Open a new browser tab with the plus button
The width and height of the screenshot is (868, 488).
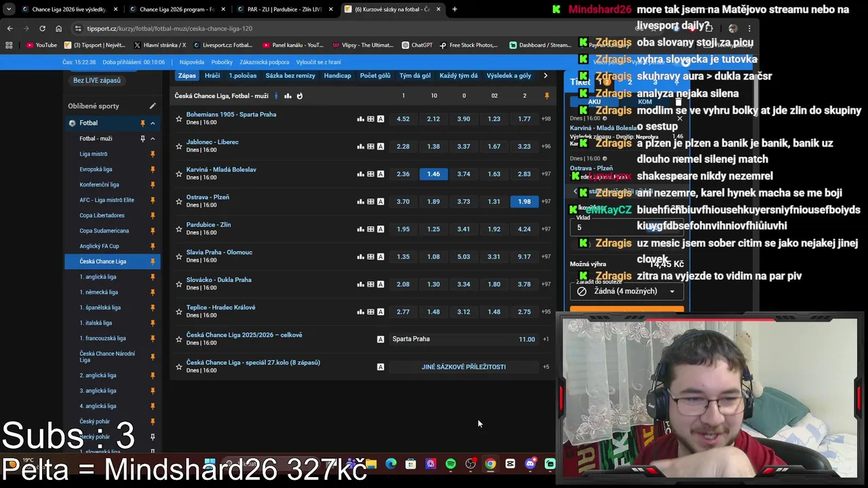(454, 9)
